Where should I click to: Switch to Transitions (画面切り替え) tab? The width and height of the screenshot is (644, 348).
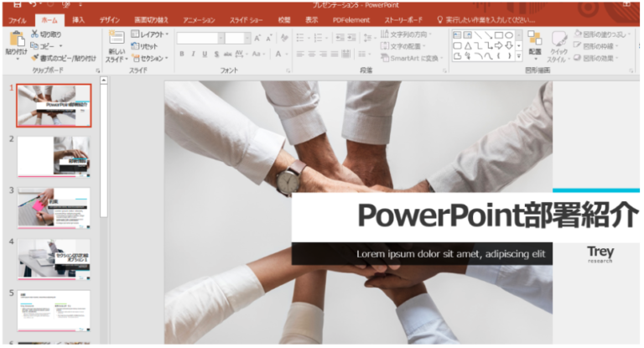click(x=151, y=20)
